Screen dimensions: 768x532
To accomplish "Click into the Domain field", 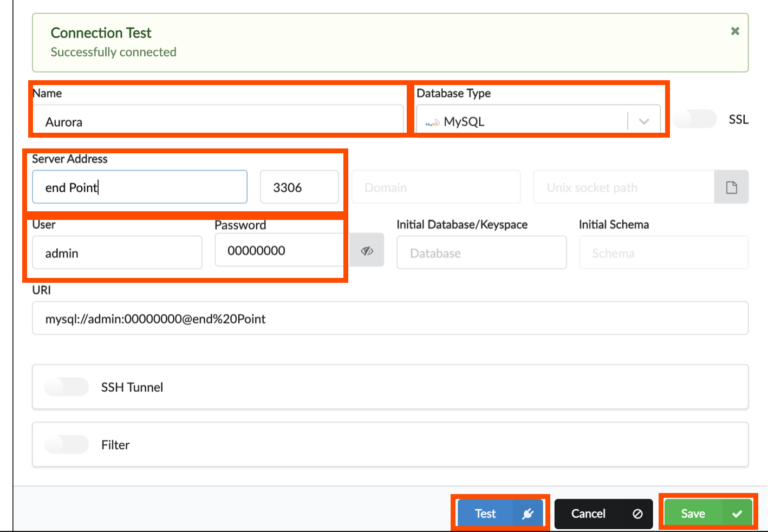I will click(x=436, y=187).
